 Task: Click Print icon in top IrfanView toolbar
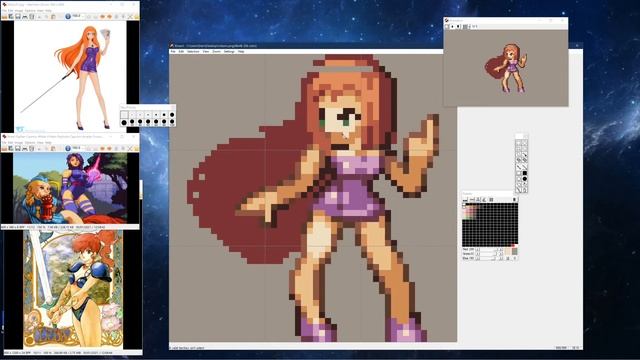point(25,16)
